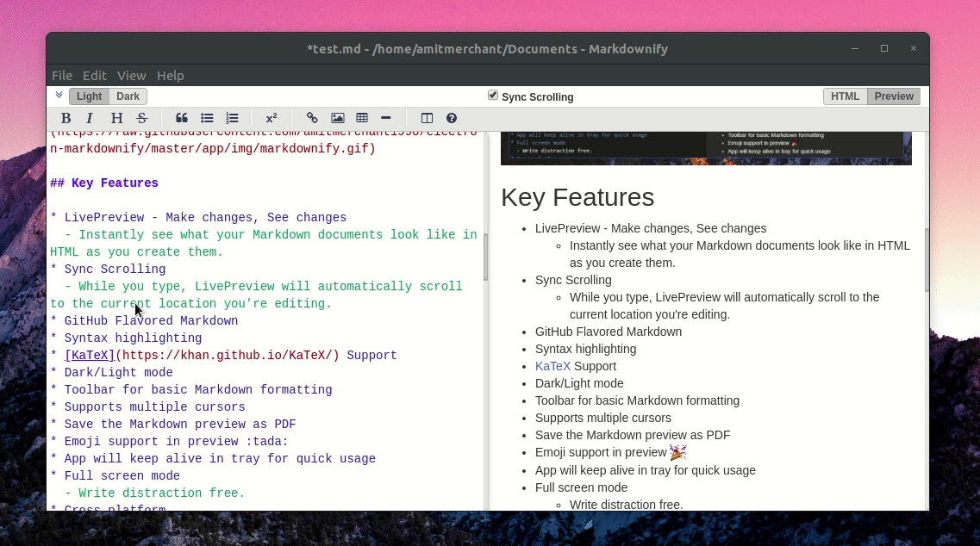Click 'Emoji support in preview :tada:' line

(170, 441)
